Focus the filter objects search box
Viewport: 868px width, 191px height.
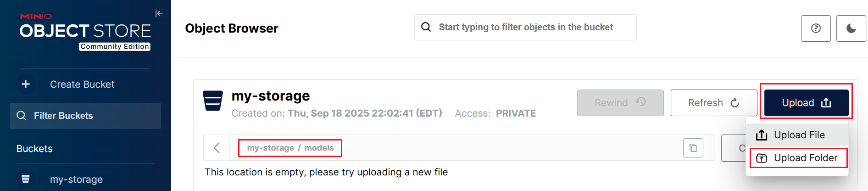tap(525, 27)
